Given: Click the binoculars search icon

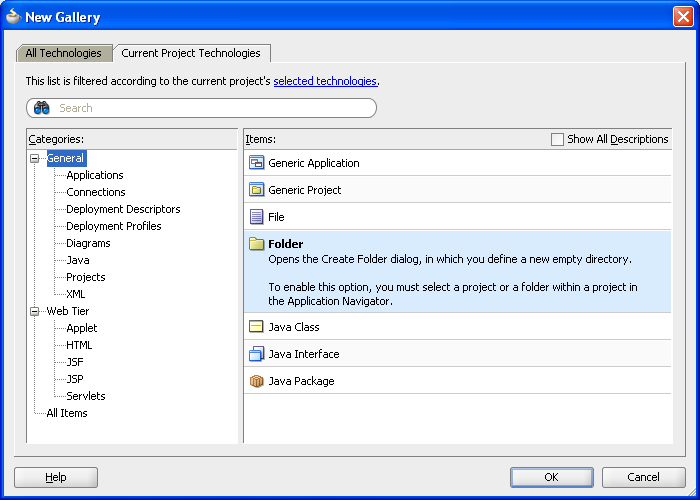Looking at the screenshot, I should click(42, 108).
